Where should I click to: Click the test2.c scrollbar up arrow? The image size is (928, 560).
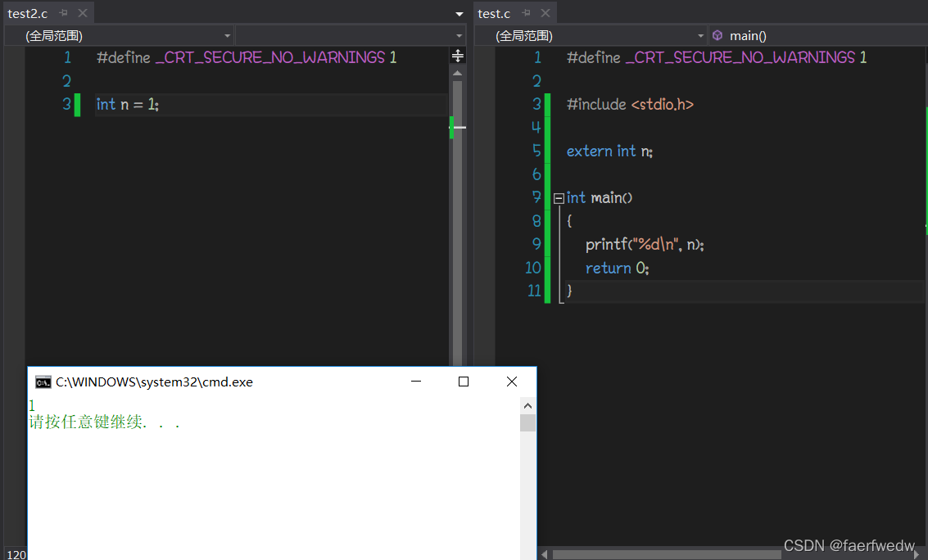(x=458, y=74)
